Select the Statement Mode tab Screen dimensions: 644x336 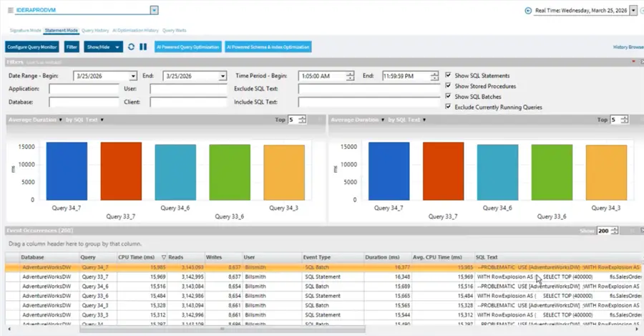click(62, 30)
